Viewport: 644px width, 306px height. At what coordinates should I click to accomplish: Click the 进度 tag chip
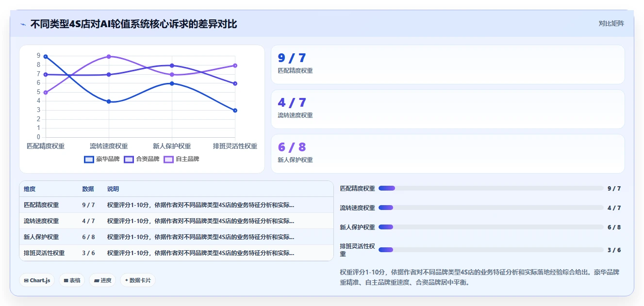(x=102, y=280)
